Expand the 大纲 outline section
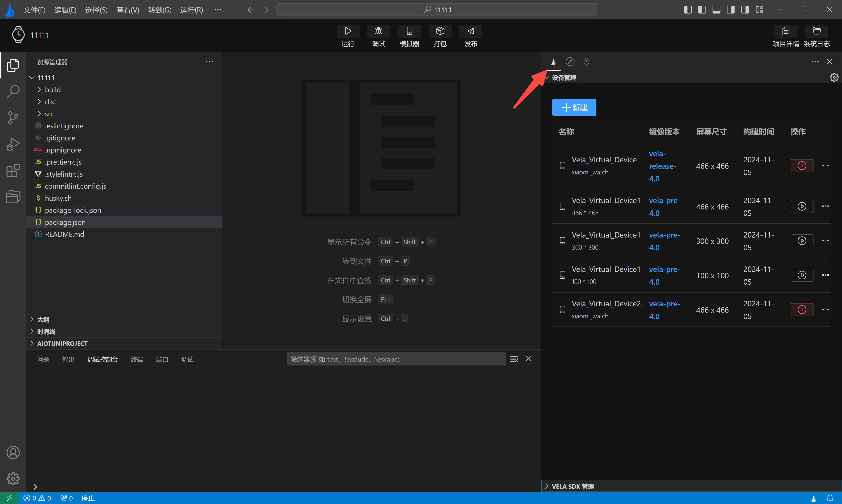 coord(43,319)
